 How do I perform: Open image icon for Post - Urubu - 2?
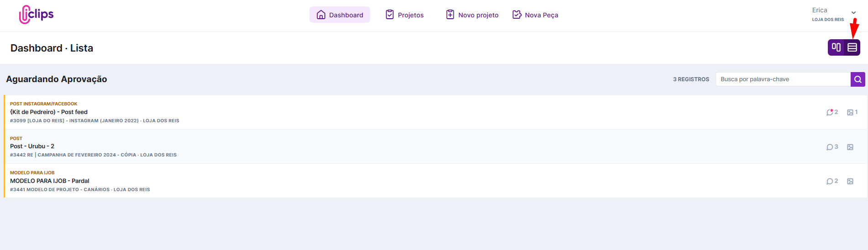pyautogui.click(x=850, y=147)
